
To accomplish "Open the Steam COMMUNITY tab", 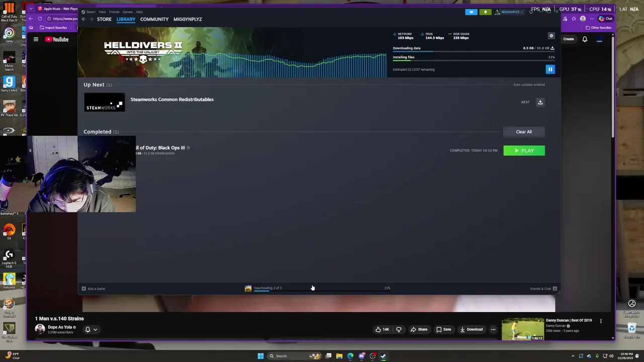I will click(x=154, y=19).
